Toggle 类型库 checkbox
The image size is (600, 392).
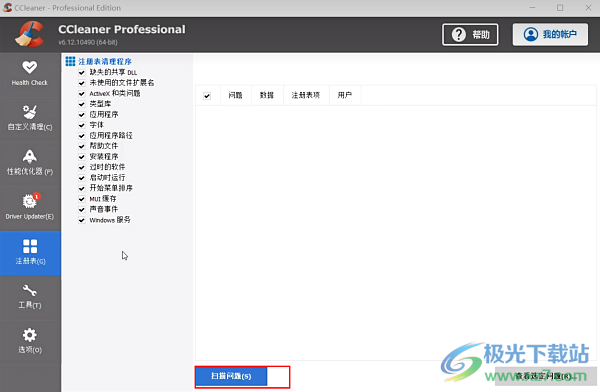tap(82, 104)
